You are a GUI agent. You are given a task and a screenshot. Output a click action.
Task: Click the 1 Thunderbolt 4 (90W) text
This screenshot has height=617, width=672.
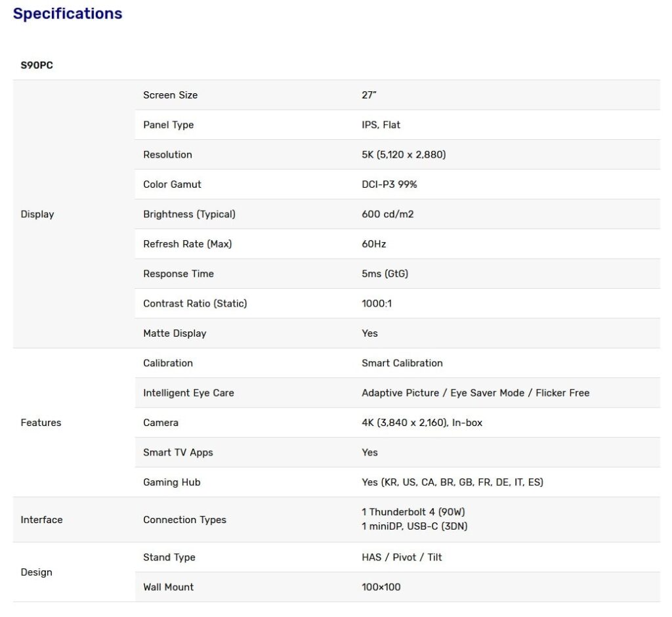click(413, 512)
